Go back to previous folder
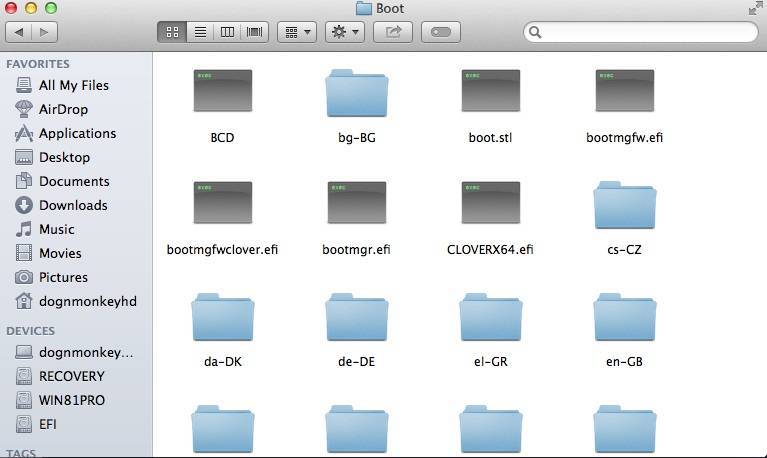The height and width of the screenshot is (458, 767). coord(19,32)
